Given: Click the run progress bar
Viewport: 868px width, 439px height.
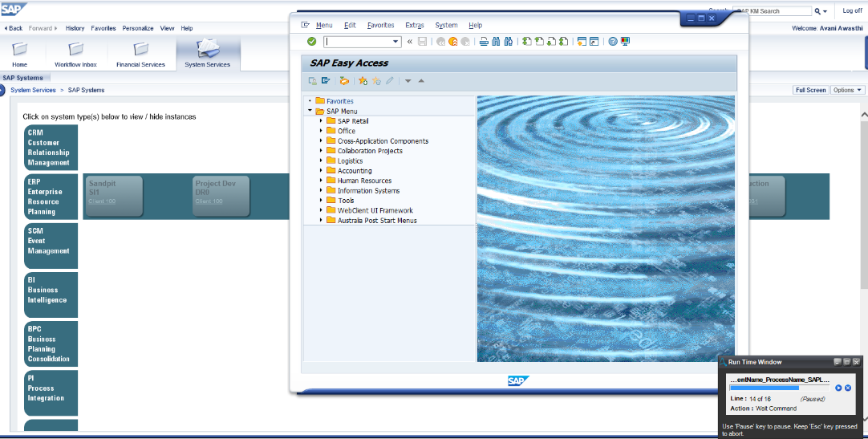Looking at the screenshot, I should (x=780, y=388).
